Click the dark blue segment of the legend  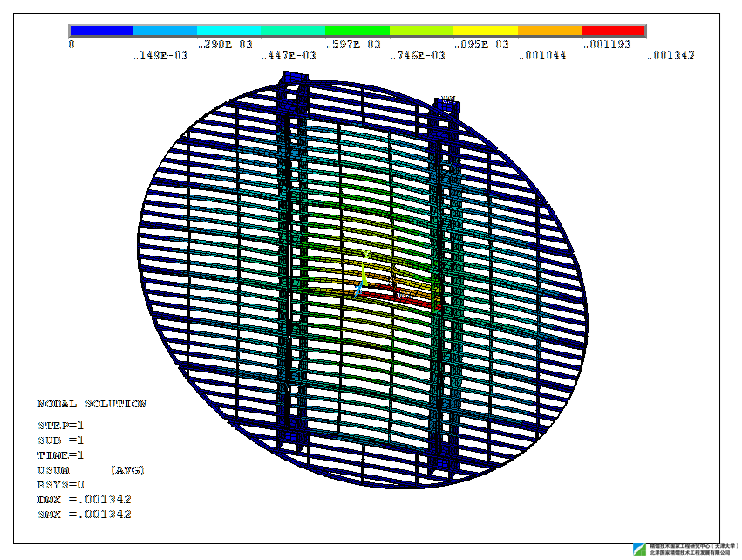pos(100,31)
